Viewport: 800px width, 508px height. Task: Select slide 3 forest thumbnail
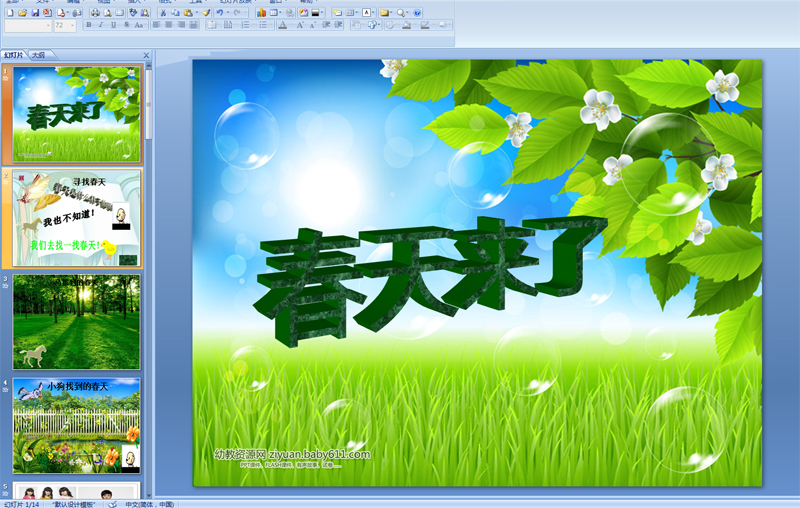point(77,322)
